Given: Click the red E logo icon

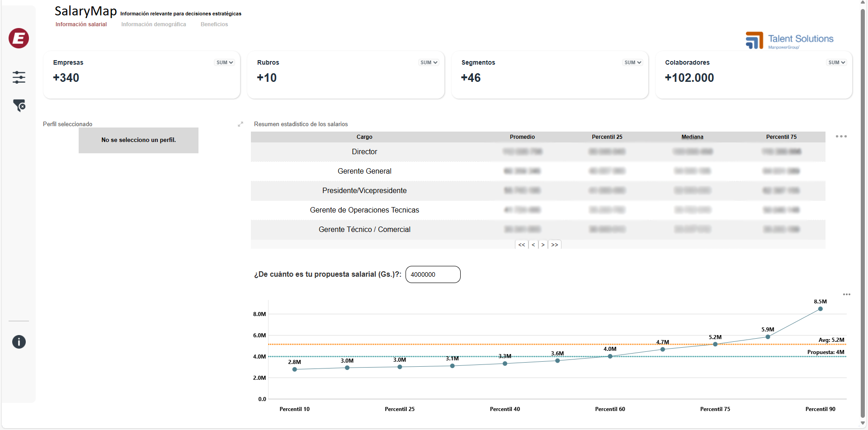Looking at the screenshot, I should point(19,38).
